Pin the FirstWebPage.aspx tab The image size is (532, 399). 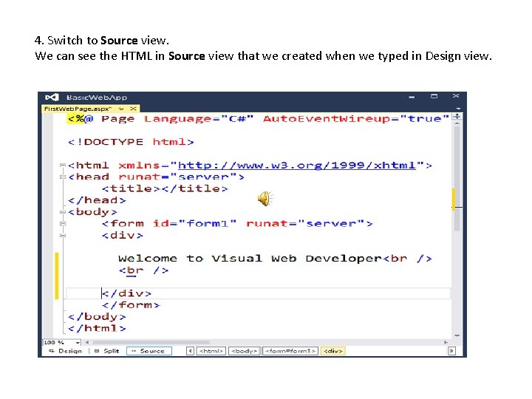pyautogui.click(x=121, y=109)
